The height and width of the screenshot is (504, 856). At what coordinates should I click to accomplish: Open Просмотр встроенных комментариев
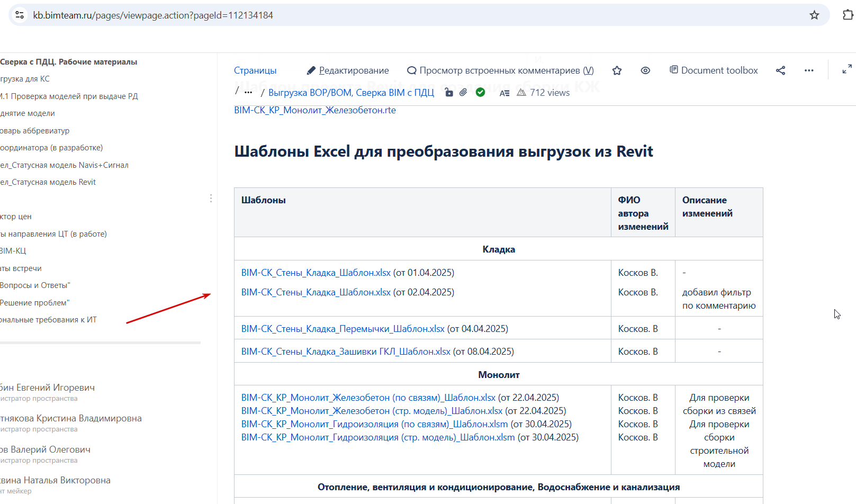500,70
